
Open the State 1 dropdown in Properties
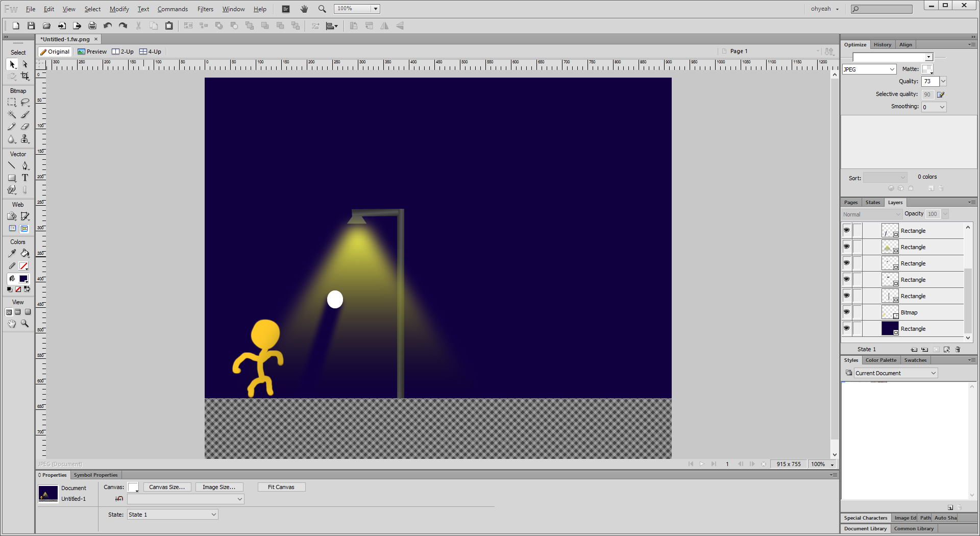coord(173,515)
